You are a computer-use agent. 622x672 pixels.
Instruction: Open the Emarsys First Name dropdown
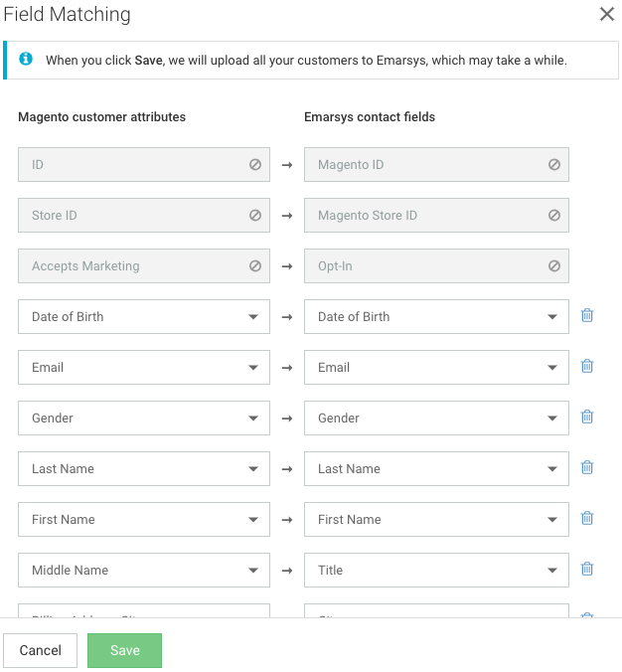(436, 520)
